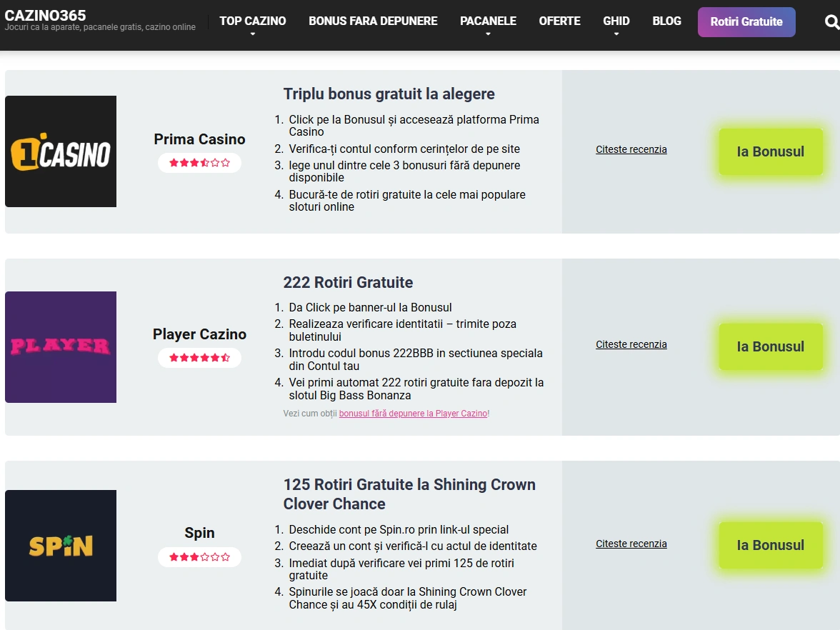Open the Player Cazino logo thumbnail
Screen dimensions: 840x630
click(x=61, y=347)
